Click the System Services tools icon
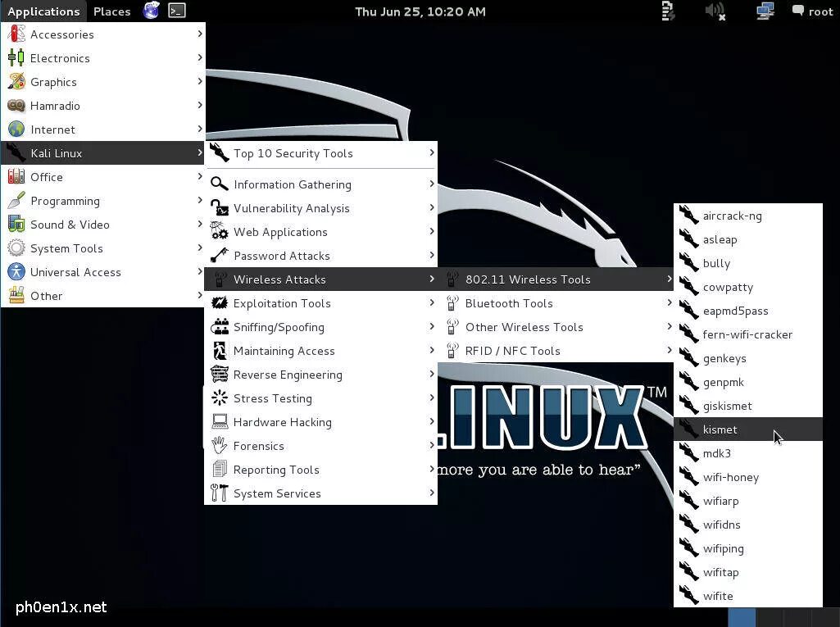Image resolution: width=840 pixels, height=627 pixels. (x=219, y=493)
